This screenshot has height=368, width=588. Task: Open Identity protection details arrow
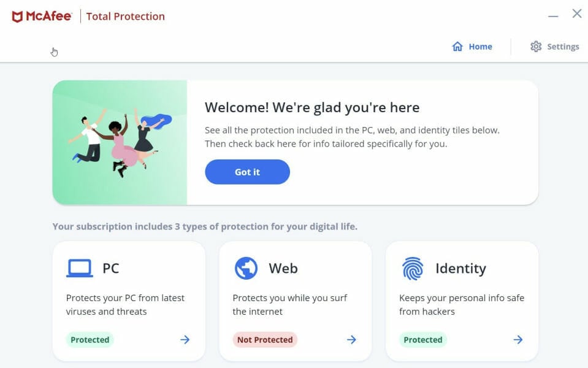click(x=518, y=340)
